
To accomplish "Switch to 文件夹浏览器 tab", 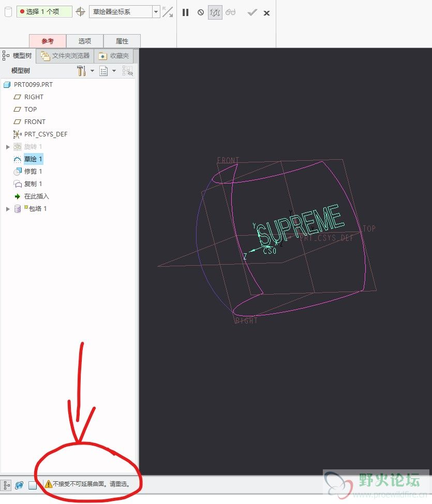I will tap(65, 56).
